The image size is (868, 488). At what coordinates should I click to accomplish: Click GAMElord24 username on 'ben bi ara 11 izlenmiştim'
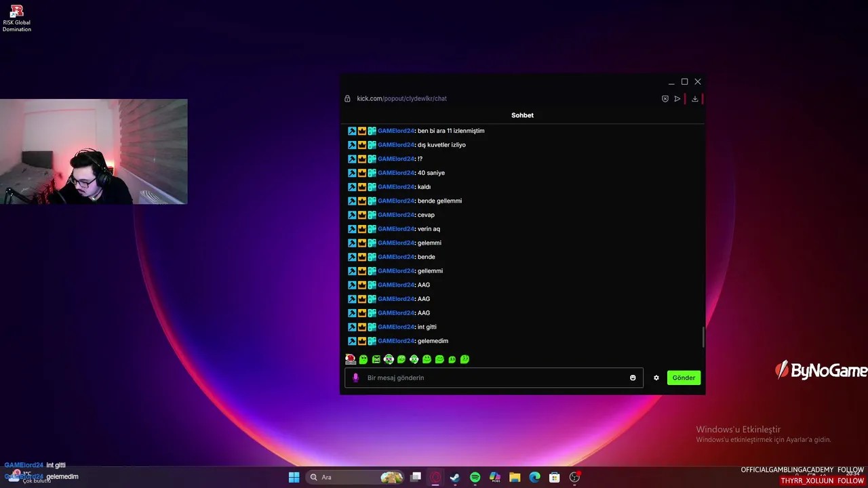[x=396, y=131]
